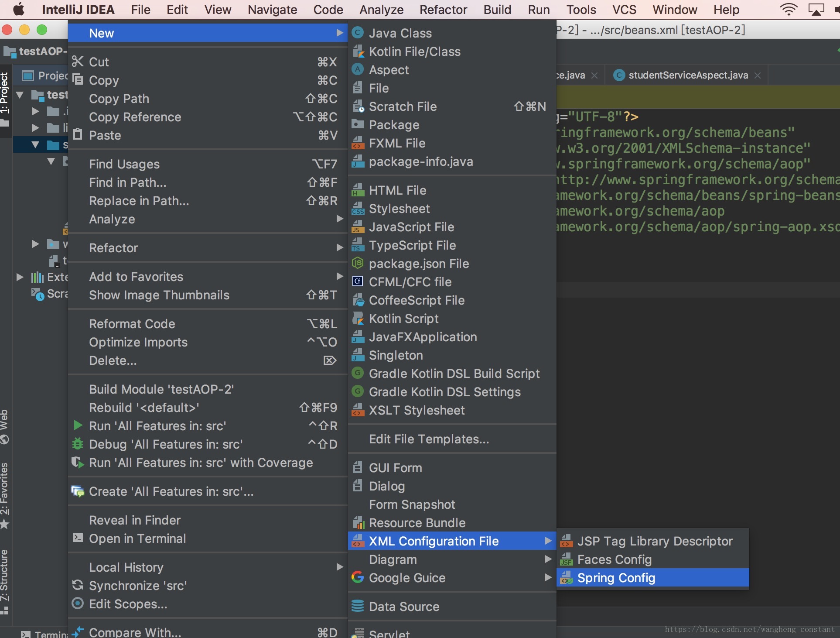Expand the Google Guice submenu arrow

(549, 578)
